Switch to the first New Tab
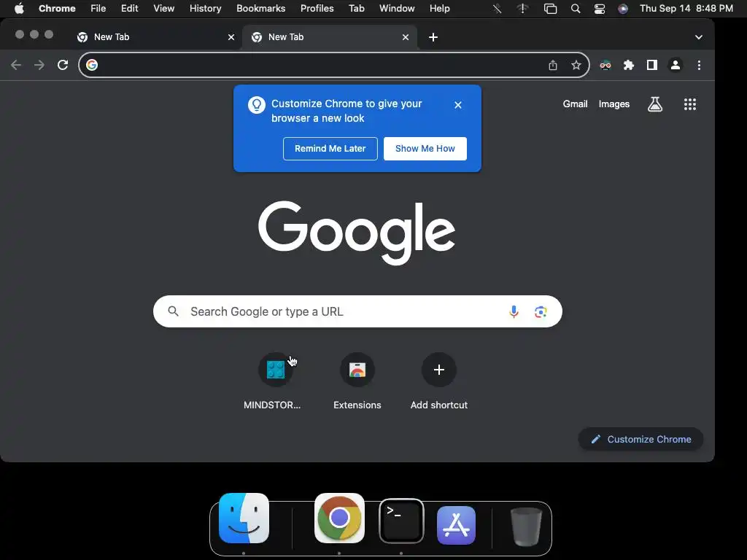Image resolution: width=747 pixels, height=560 pixels. (x=155, y=37)
